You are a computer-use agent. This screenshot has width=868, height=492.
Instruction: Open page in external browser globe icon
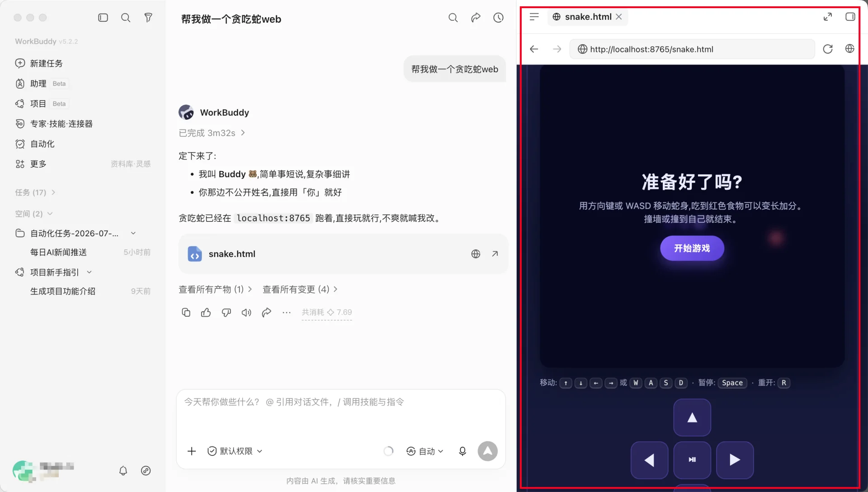coord(849,49)
